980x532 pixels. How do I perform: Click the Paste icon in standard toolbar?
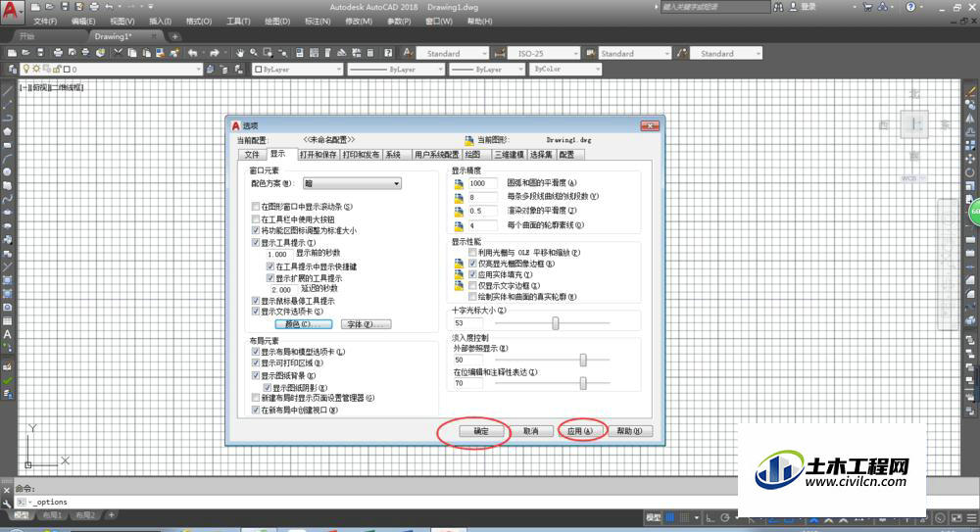coord(146,53)
